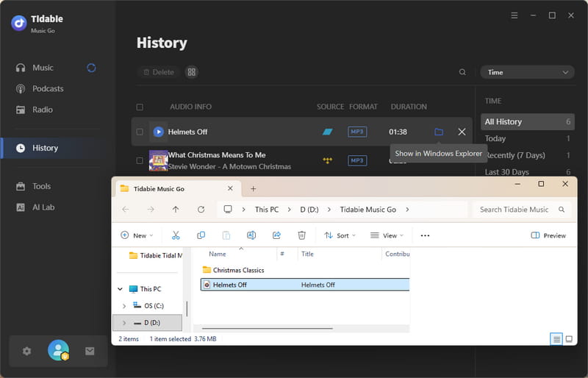Click the Explorer Delete trash icon
This screenshot has width=588, height=378.
[301, 235]
